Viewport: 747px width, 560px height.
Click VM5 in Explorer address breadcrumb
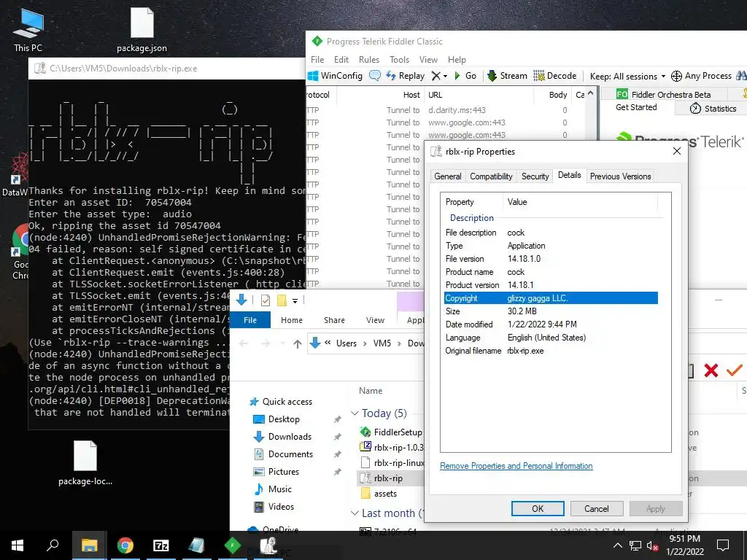382,343
